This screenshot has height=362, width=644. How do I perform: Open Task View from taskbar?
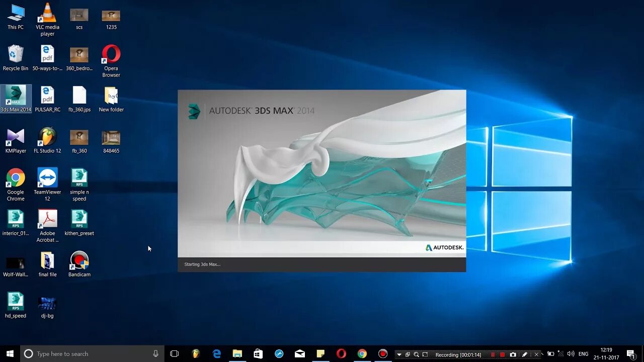pyautogui.click(x=175, y=353)
